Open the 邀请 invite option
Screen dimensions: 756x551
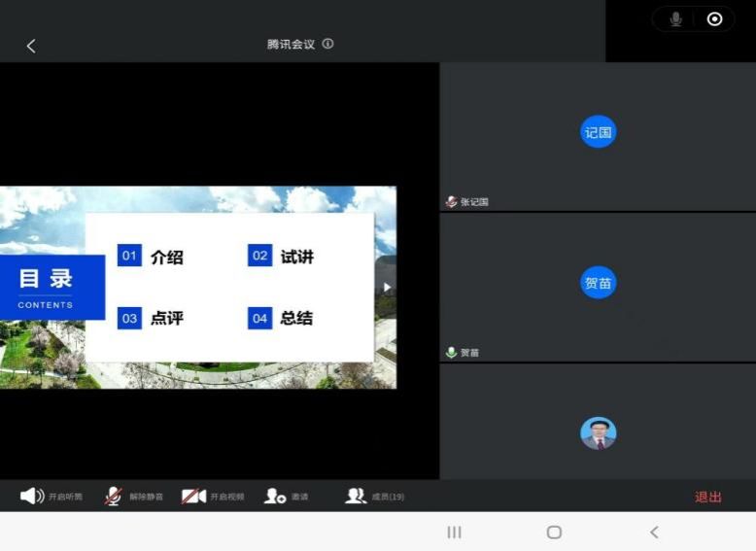287,497
